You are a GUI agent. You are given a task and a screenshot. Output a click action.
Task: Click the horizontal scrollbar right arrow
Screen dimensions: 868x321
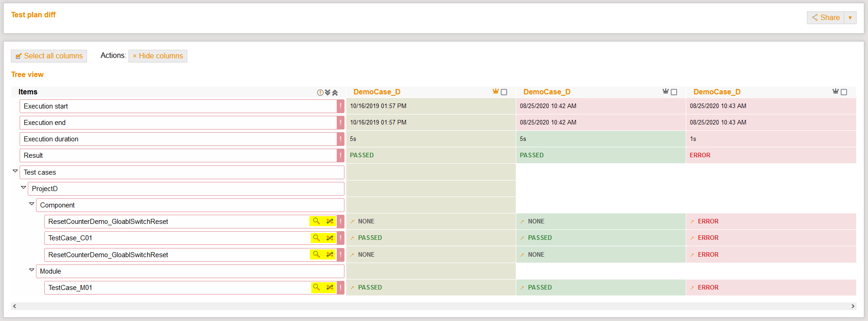click(x=853, y=306)
